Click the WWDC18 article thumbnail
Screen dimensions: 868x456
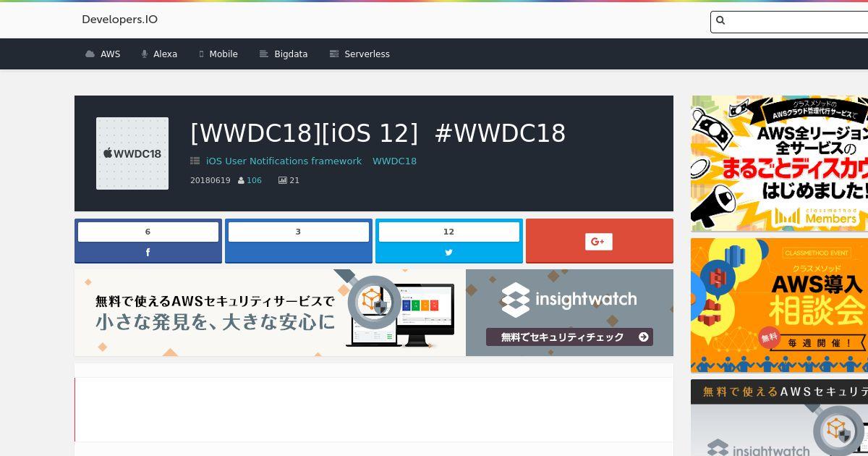[132, 153]
